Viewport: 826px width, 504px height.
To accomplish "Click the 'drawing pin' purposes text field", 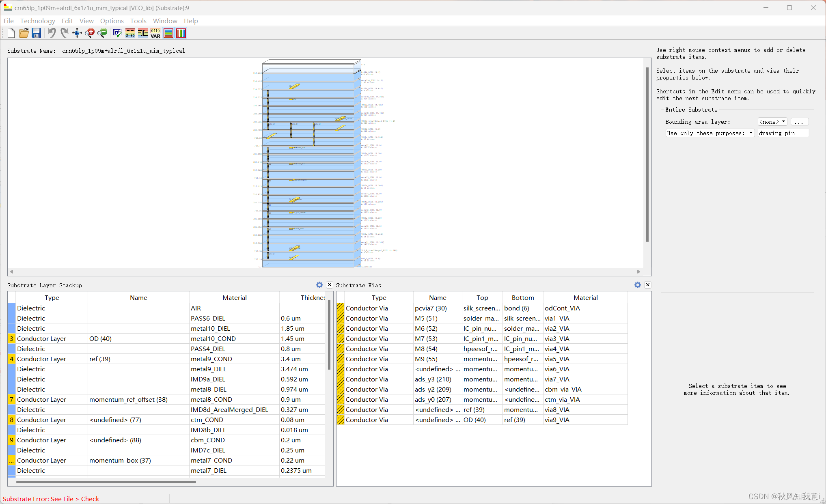I will 783,133.
